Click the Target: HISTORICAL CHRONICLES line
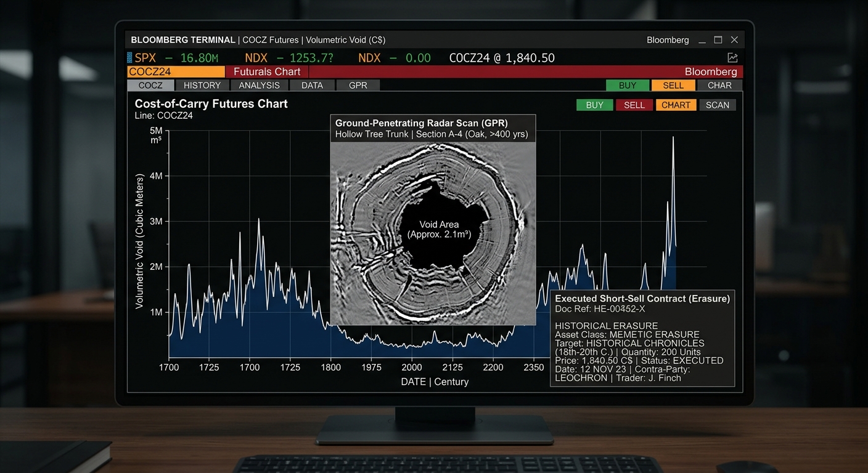 pyautogui.click(x=629, y=343)
